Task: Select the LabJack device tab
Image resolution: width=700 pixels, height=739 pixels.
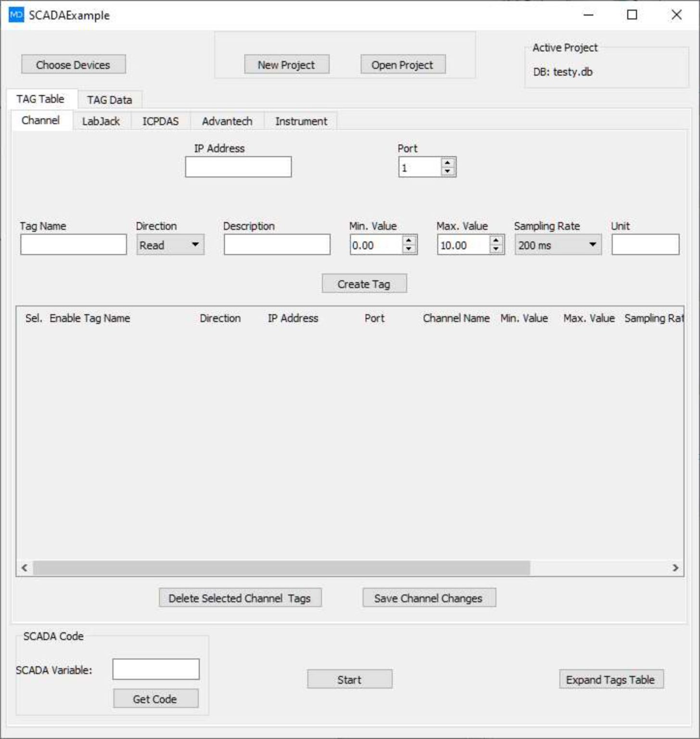Action: (x=101, y=121)
